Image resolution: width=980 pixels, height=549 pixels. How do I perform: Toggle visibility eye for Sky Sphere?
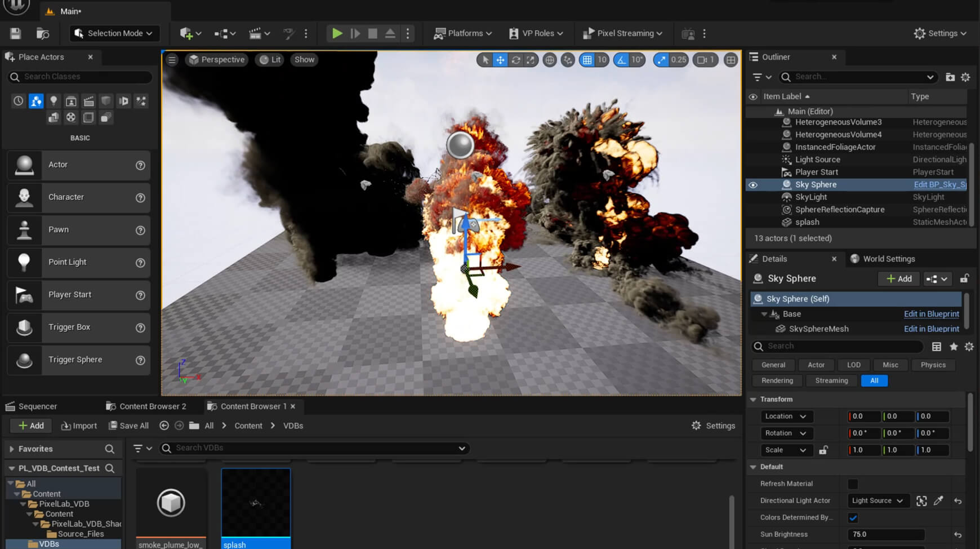[753, 185]
